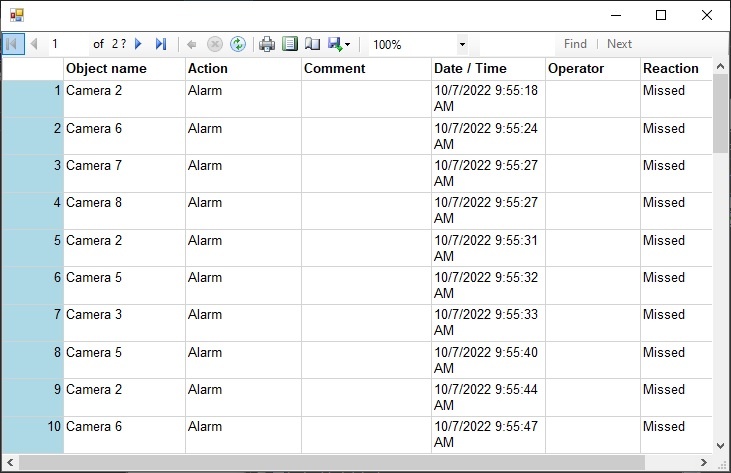
Task: Go to the next report page
Action: (139, 44)
